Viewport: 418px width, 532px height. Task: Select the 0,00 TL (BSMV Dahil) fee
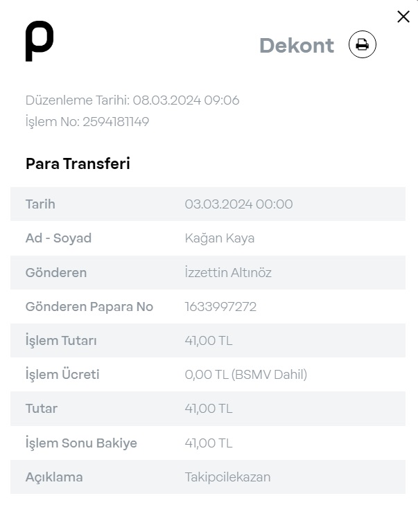point(246,375)
